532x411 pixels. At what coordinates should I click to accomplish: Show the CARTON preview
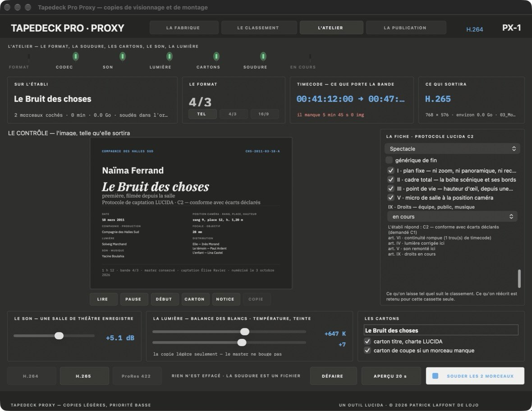tap(195, 299)
